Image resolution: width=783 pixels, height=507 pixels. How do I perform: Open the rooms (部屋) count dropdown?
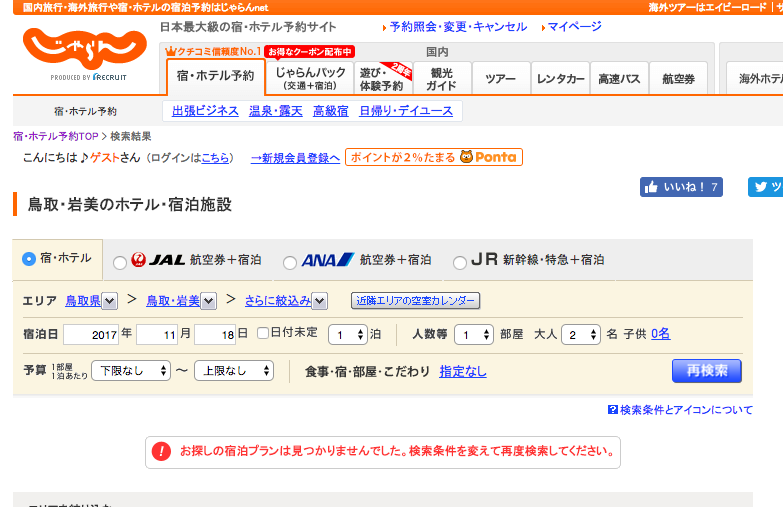coord(473,335)
